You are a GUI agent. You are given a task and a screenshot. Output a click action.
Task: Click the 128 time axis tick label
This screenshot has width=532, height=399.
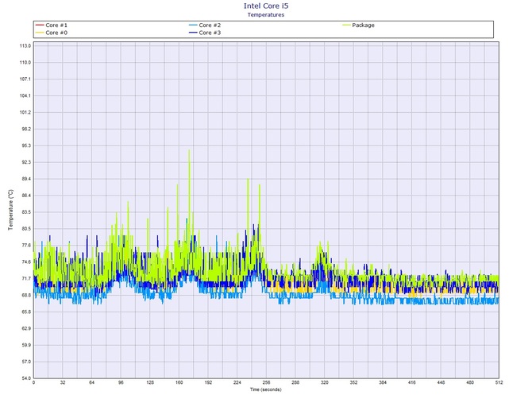pyautogui.click(x=150, y=382)
